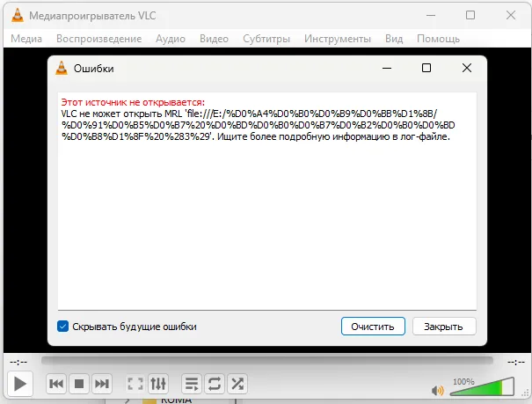Uncheck Скрывать будущие ошибки checkbox

click(62, 327)
